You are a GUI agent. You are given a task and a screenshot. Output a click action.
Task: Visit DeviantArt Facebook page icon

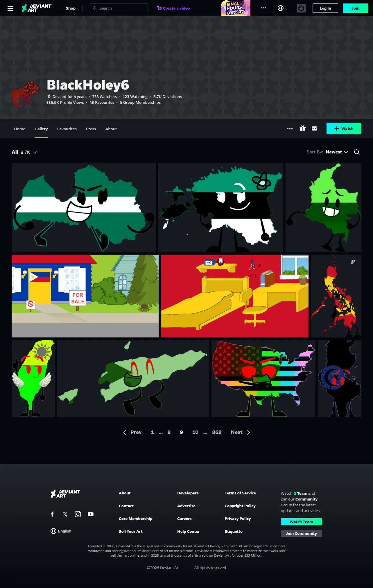[52, 514]
